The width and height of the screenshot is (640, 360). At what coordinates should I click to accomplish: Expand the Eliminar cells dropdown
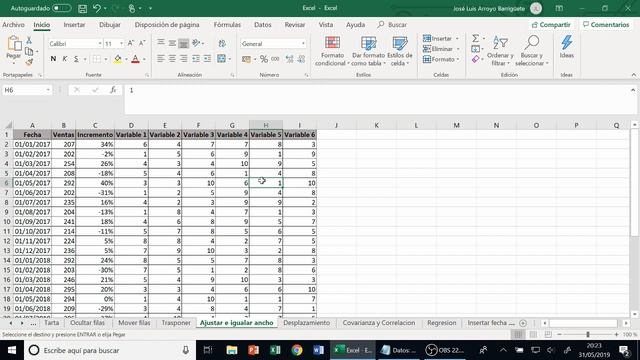(x=458, y=49)
